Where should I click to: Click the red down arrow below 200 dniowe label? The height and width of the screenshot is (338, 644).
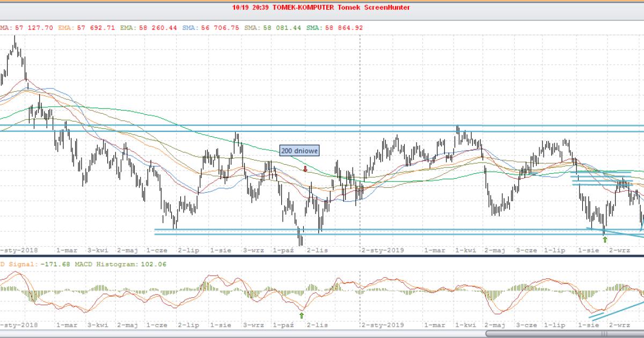305,169
